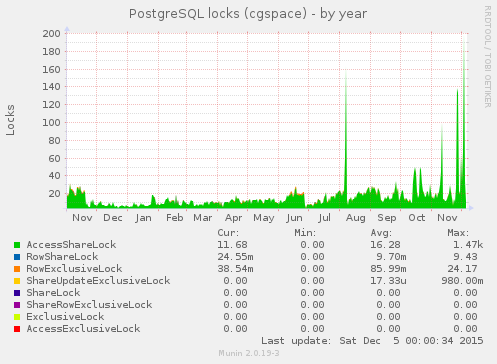
Task: Click the Last update timestamp text
Action: click(372, 341)
